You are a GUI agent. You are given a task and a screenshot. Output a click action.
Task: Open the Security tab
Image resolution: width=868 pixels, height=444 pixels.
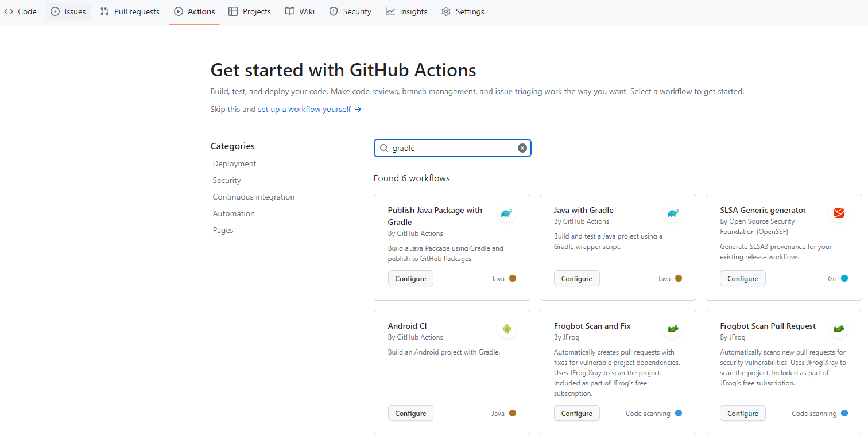(350, 11)
